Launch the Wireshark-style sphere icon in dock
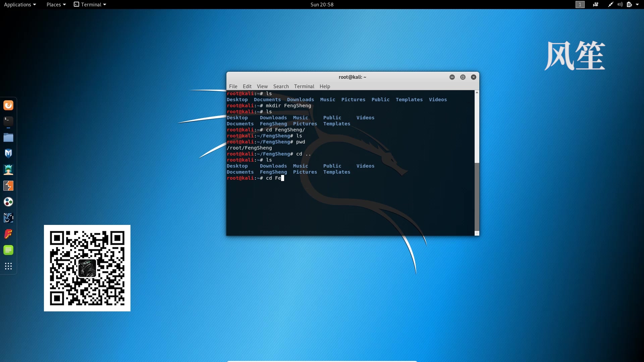Image resolution: width=644 pixels, height=362 pixels. (8, 201)
